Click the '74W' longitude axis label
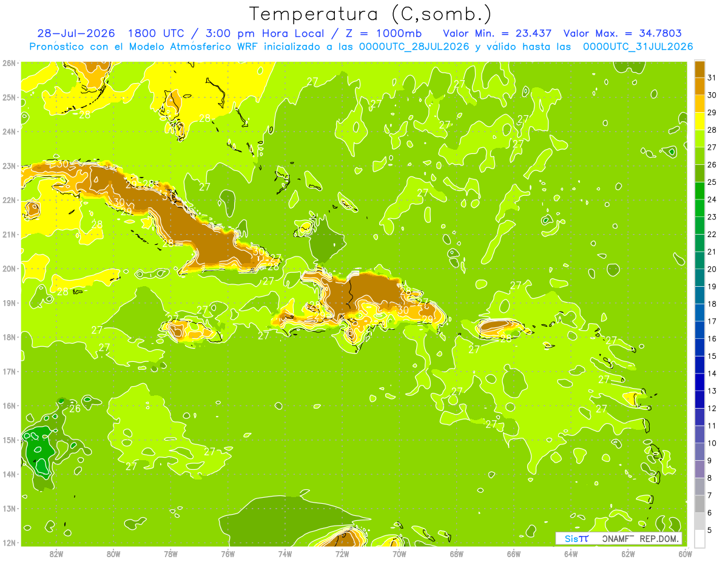The width and height of the screenshot is (728, 562). click(285, 554)
